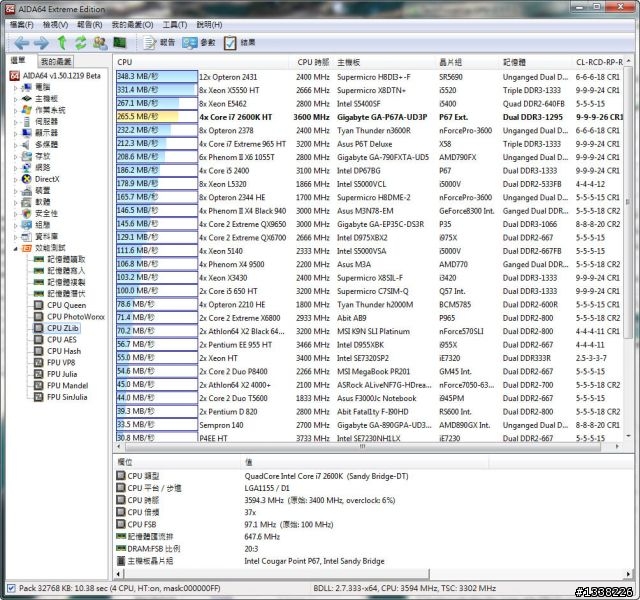
Task: Click the scroll down arrow of results list
Action: pyautogui.click(x=629, y=436)
